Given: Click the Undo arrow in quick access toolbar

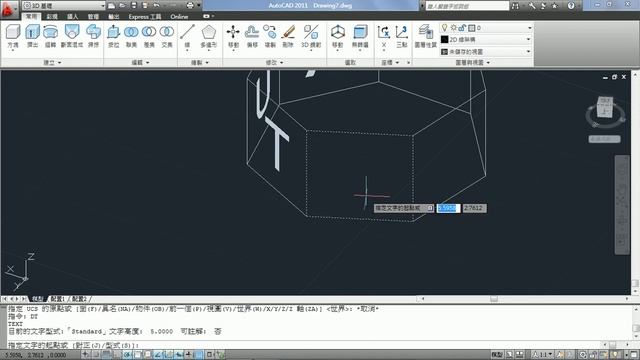Looking at the screenshot, I should (x=157, y=5).
